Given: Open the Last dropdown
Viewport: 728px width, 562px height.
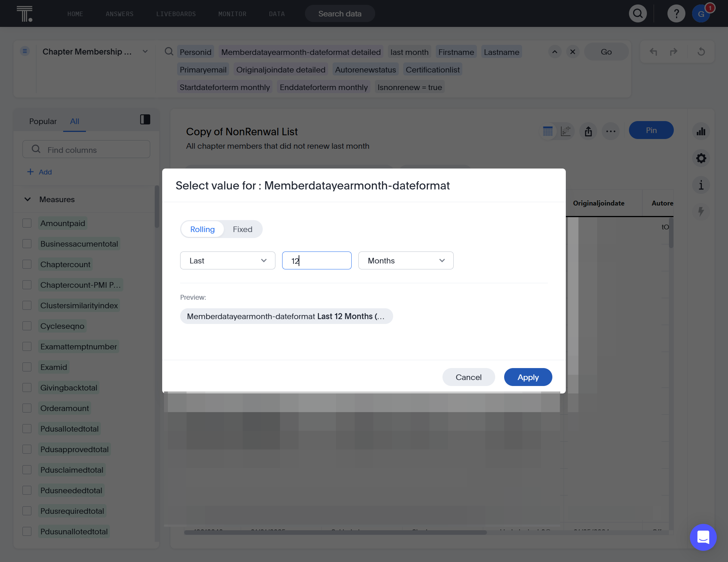Looking at the screenshot, I should (228, 260).
